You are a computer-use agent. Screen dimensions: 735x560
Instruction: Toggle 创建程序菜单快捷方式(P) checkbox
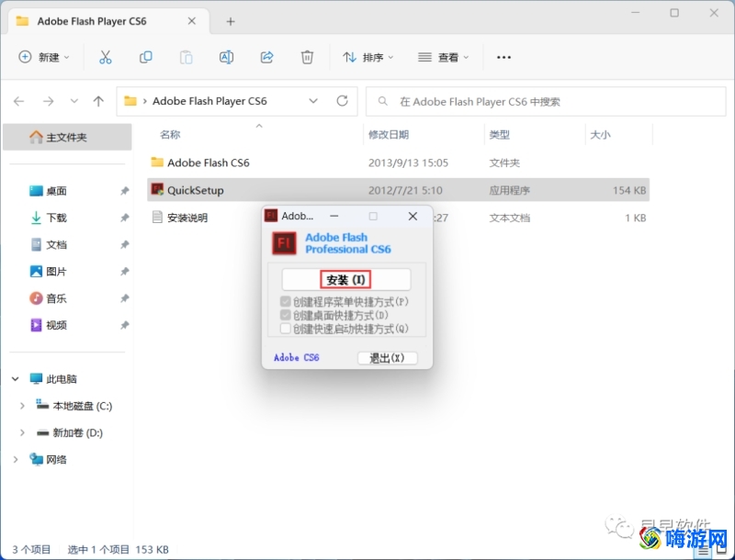coord(286,301)
